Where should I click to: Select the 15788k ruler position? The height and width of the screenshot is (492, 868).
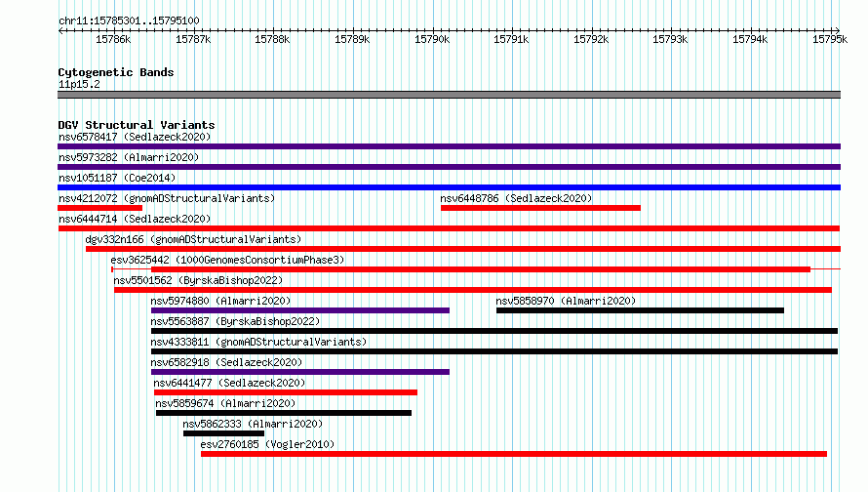click(x=272, y=39)
